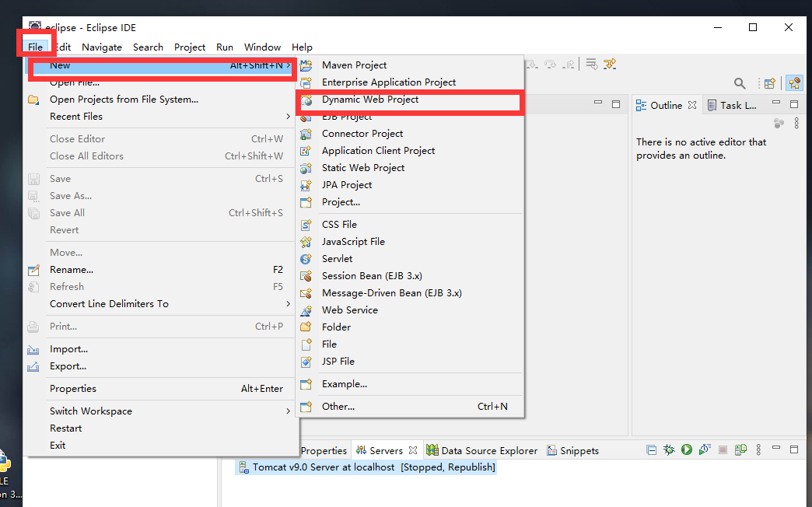Open the Project menu

[x=190, y=47]
